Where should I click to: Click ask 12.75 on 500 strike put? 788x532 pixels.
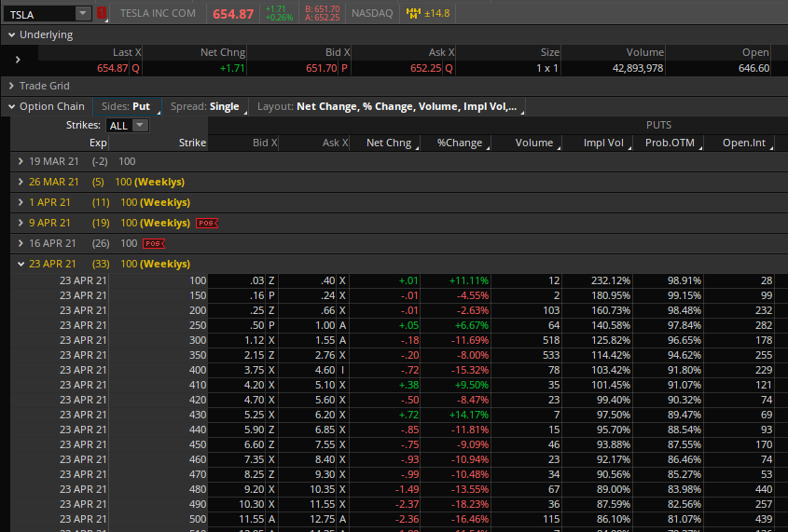pyautogui.click(x=322, y=519)
